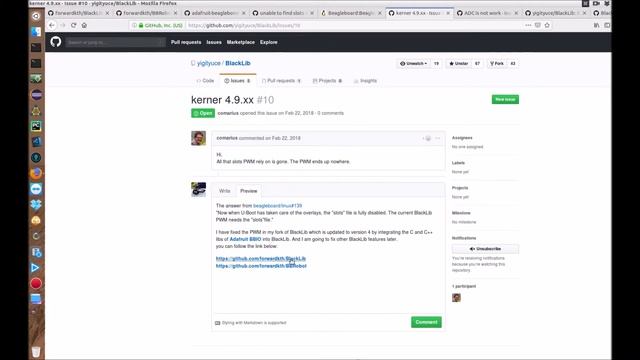Add a reaction with the smiley icon on comment

tap(427, 138)
